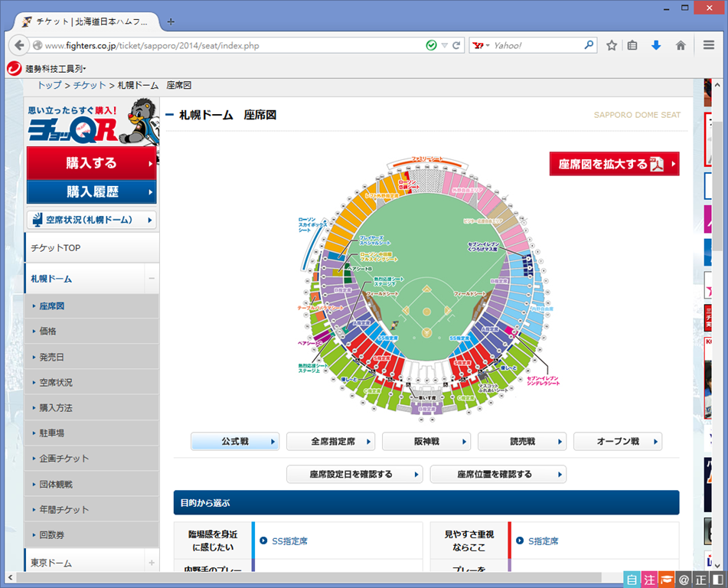
Task: Open 回数券 in the sidebar
Action: (x=91, y=535)
